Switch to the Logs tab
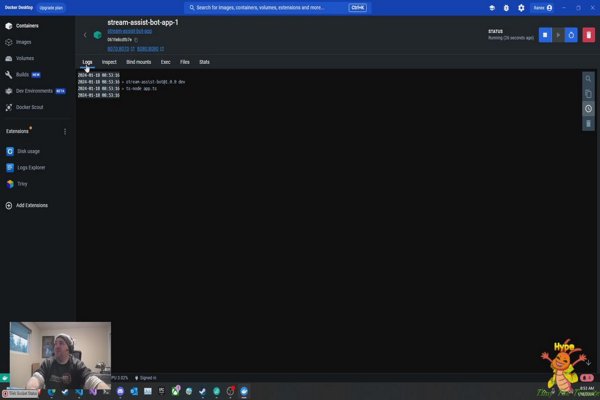 [87, 62]
